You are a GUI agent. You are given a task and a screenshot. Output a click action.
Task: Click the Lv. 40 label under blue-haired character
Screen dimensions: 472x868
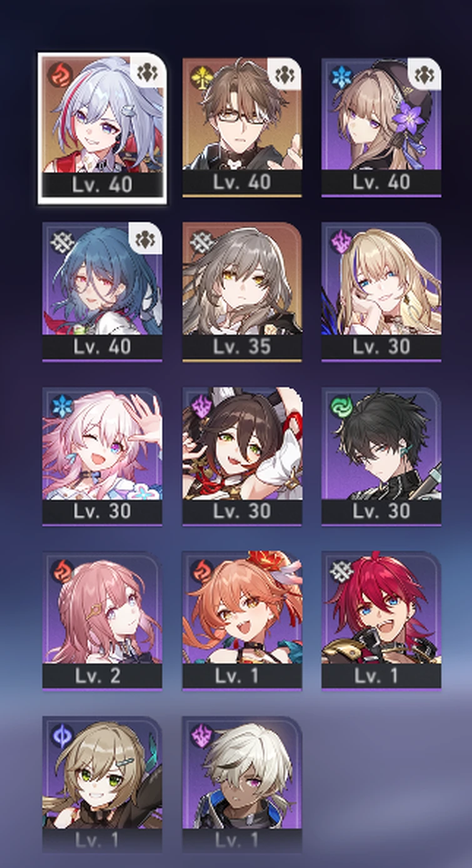103,347
